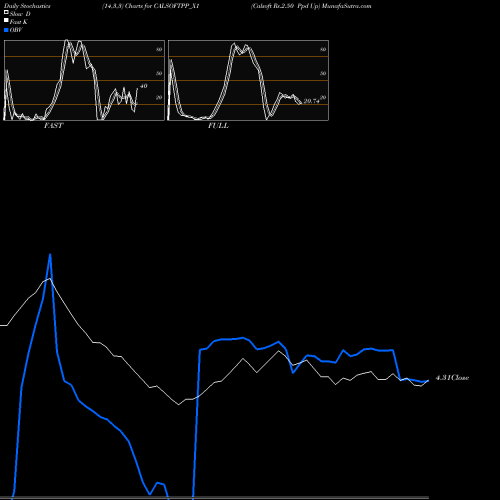The image size is (500, 500).
Task: Click the MunafaSutra.com text in header
Action: tap(346, 6)
